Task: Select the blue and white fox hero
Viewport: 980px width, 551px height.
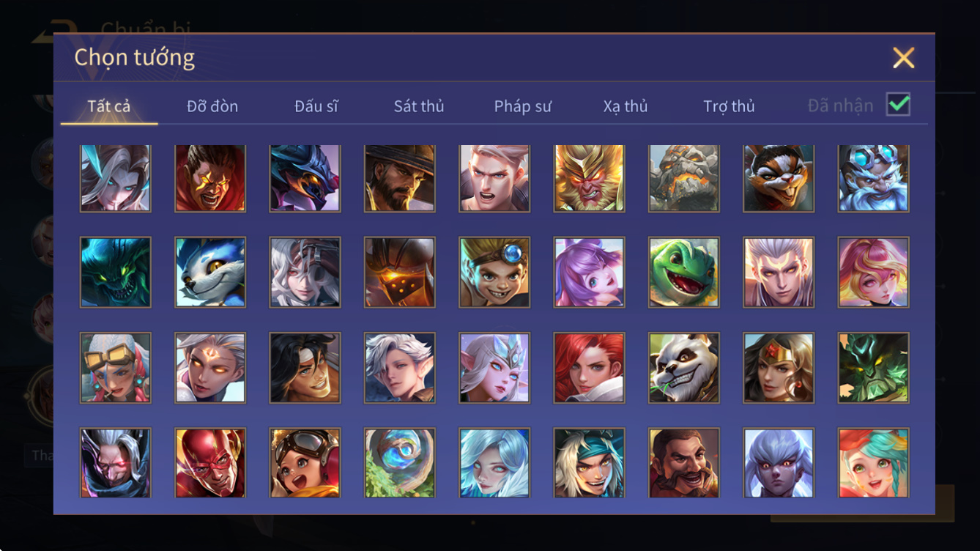Action: (210, 272)
